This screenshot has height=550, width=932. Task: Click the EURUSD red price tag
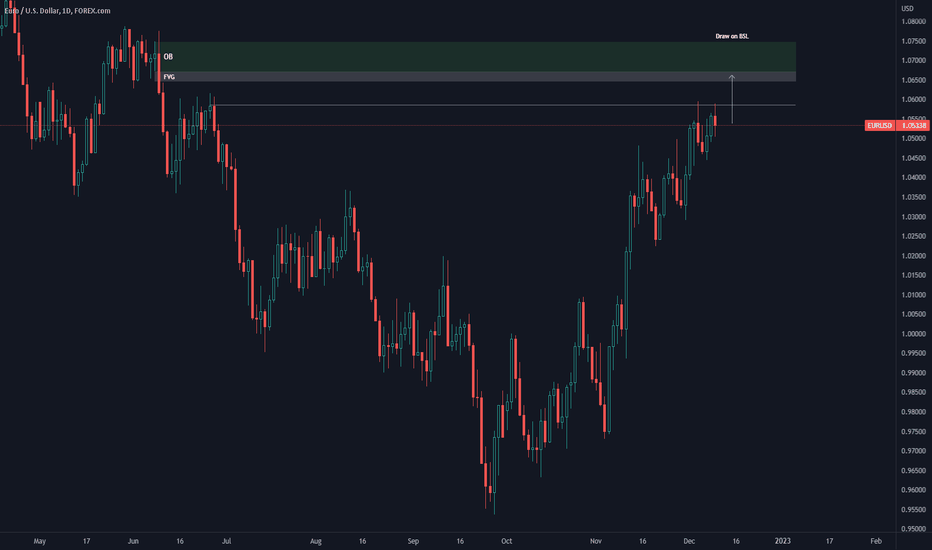click(x=879, y=125)
